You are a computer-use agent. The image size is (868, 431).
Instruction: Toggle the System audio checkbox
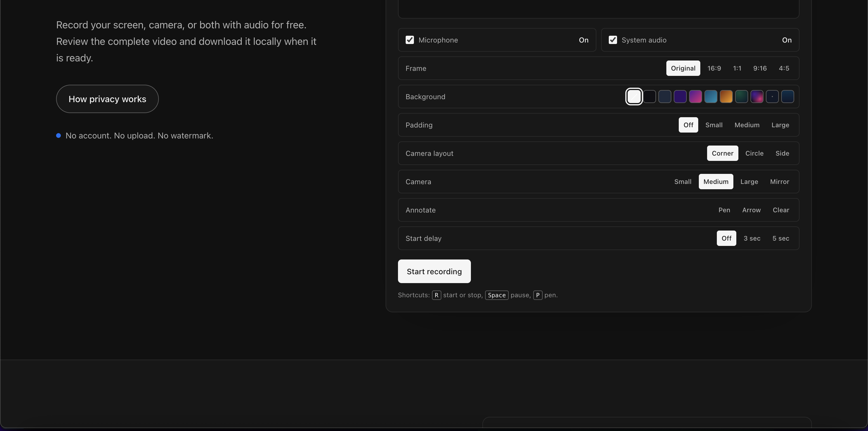(613, 40)
